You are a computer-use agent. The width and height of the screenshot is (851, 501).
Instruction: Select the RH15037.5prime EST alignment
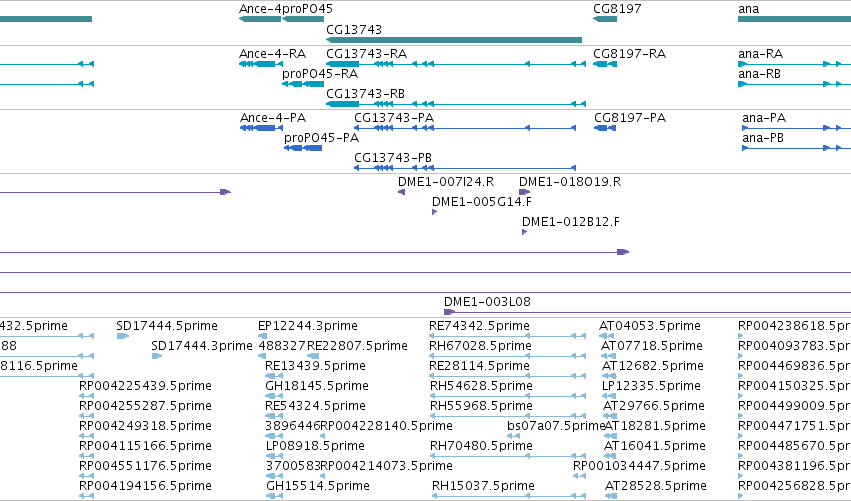click(509, 496)
